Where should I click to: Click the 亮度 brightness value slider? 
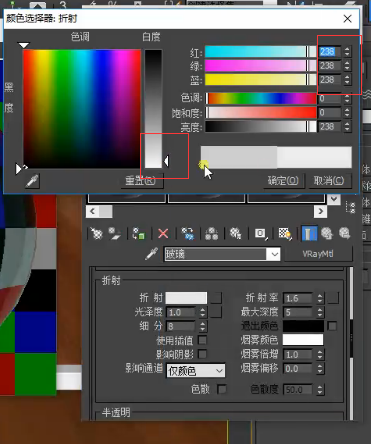tap(260, 127)
